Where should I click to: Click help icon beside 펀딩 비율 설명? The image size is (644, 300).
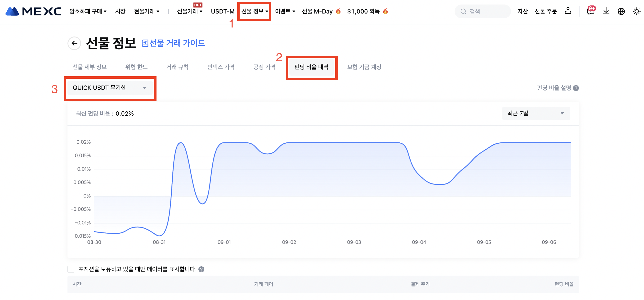coord(576,88)
